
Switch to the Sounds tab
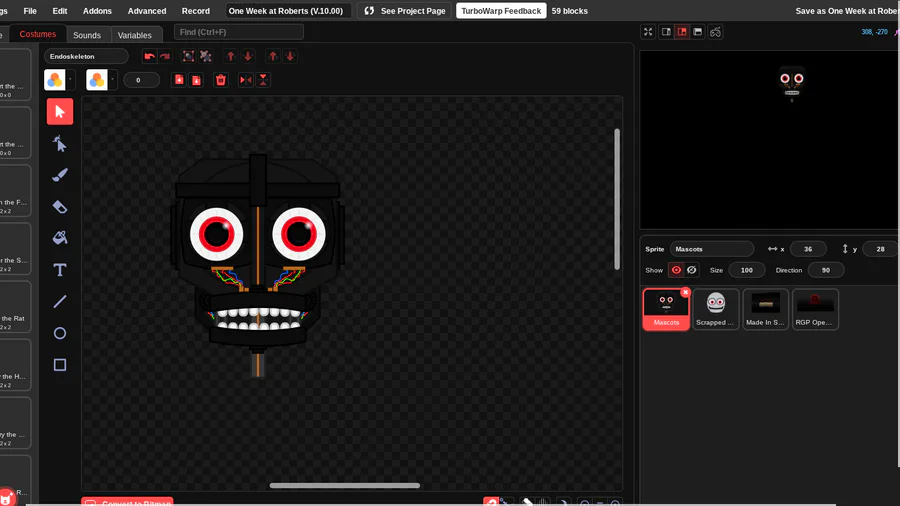[87, 35]
